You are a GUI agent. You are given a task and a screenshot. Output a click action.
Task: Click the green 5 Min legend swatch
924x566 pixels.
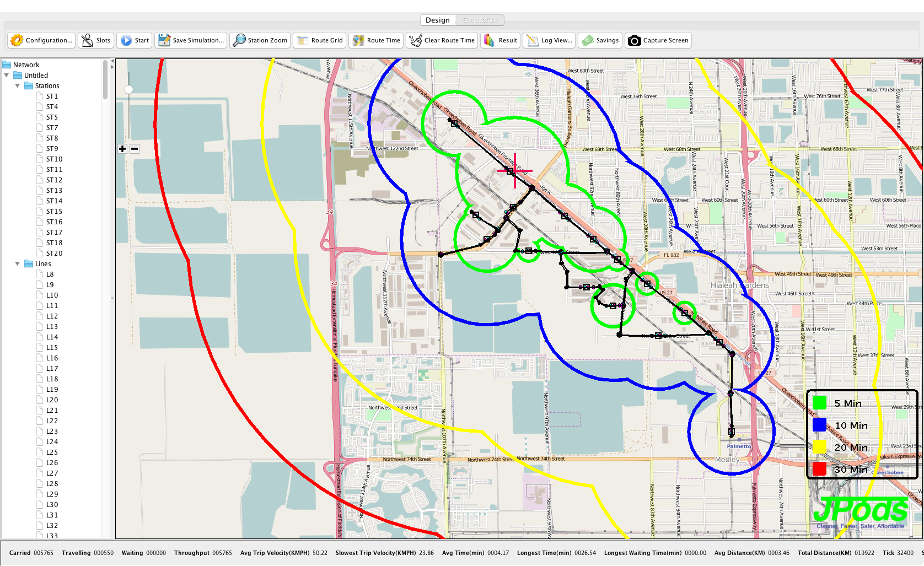click(819, 403)
